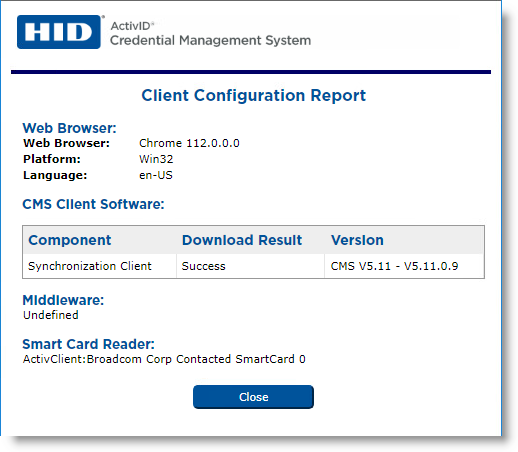Click the Smart Card Reader heading
The width and height of the screenshot is (518, 452).
pyautogui.click(x=88, y=344)
